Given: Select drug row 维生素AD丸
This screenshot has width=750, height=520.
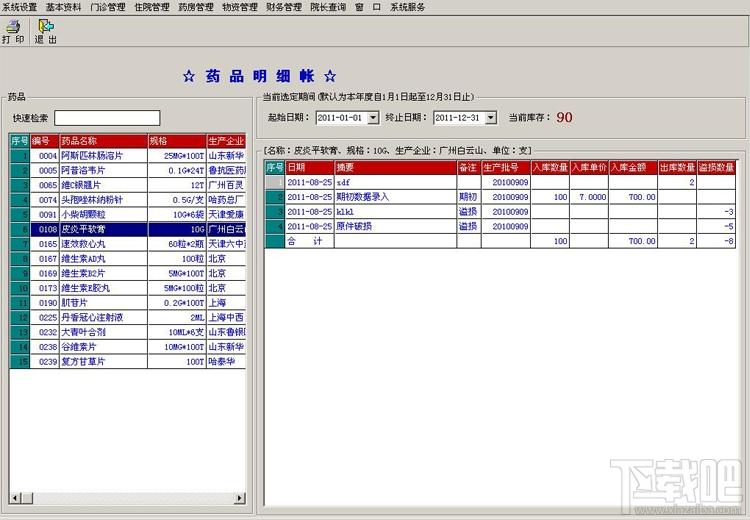Looking at the screenshot, I should tap(127, 258).
